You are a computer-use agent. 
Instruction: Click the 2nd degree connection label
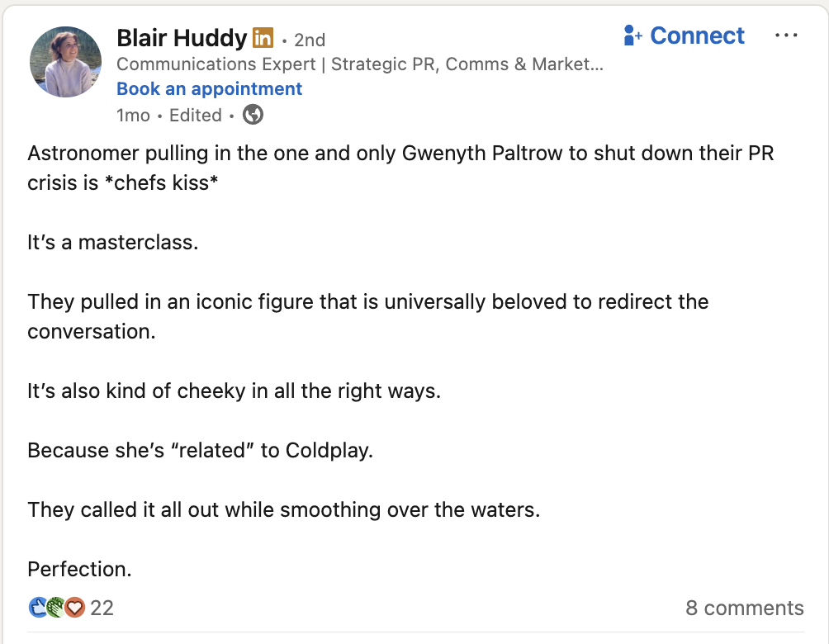pyautogui.click(x=309, y=40)
